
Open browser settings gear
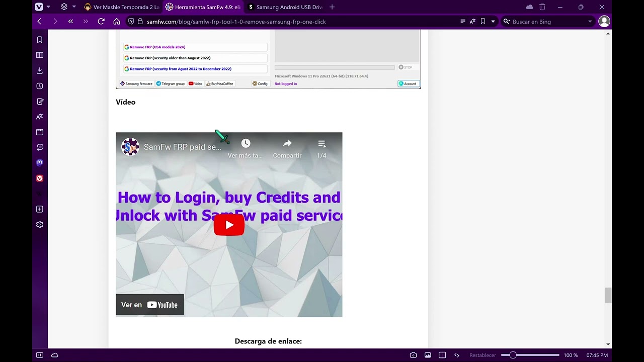coord(40,225)
